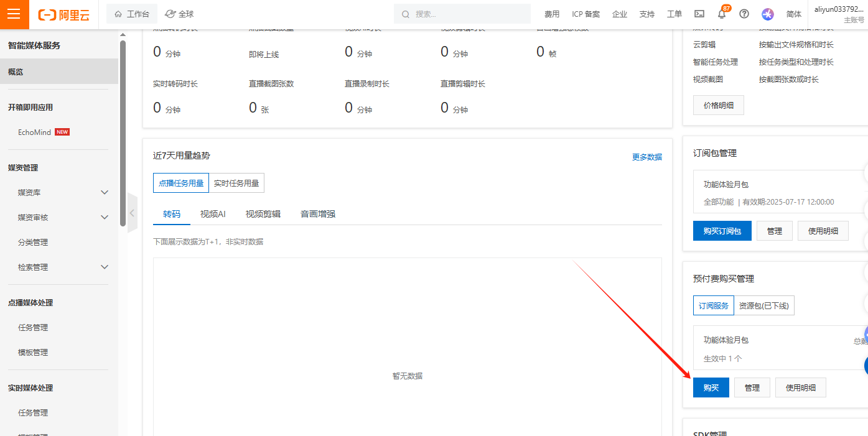This screenshot has width=868, height=436.
Task: Select the 订阅服务 toggle
Action: tap(714, 305)
